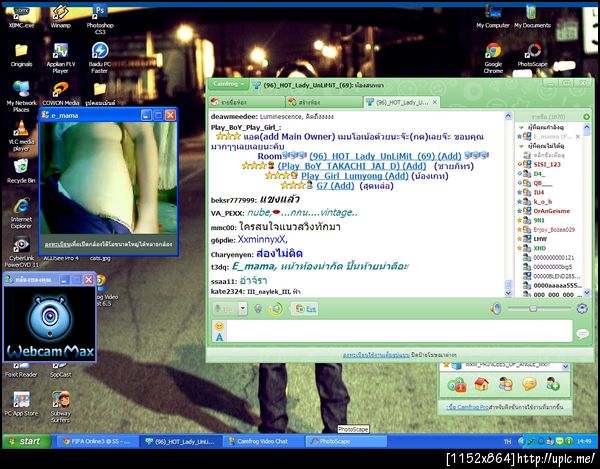Screen dimensions: 600x469
Task: Collapse the first user list group
Action: tap(521, 127)
